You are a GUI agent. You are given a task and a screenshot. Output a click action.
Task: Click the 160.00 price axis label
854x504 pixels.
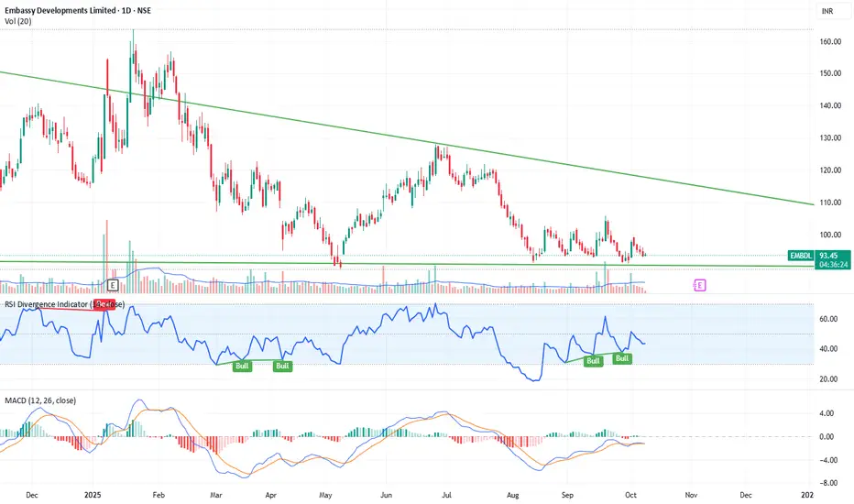tap(830, 41)
